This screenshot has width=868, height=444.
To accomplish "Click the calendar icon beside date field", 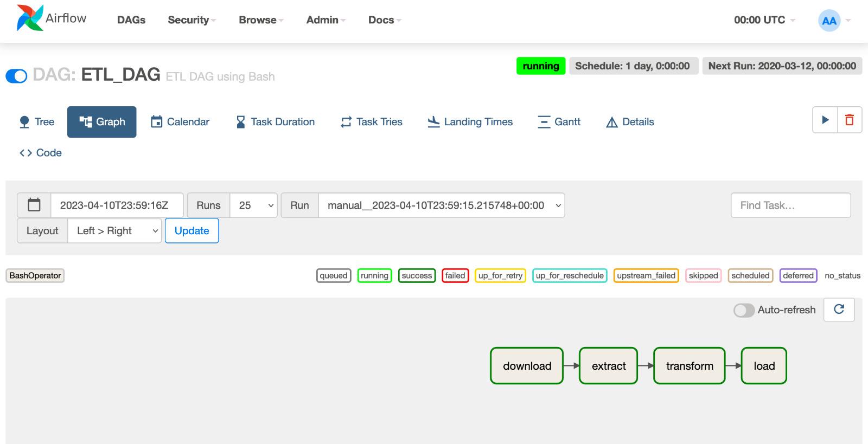I will coord(34,205).
